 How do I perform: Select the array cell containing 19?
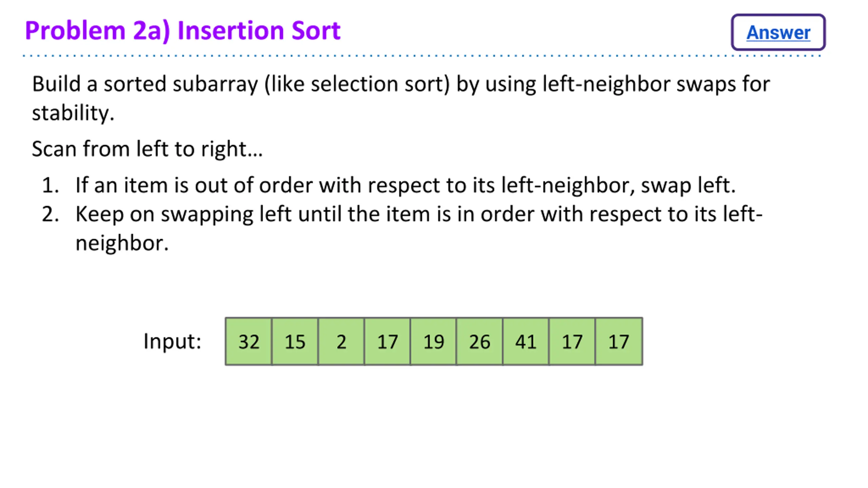click(x=433, y=341)
